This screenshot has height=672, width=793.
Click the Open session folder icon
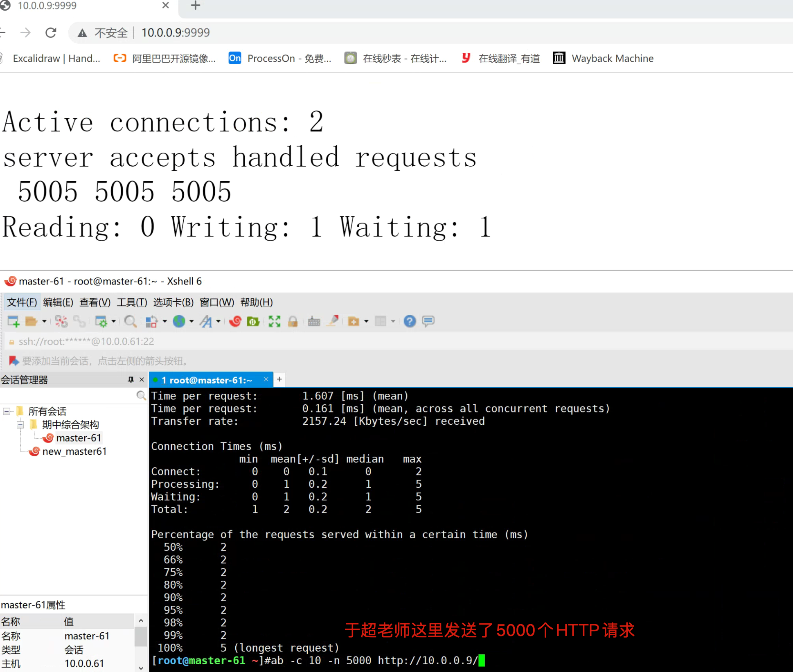(31, 322)
